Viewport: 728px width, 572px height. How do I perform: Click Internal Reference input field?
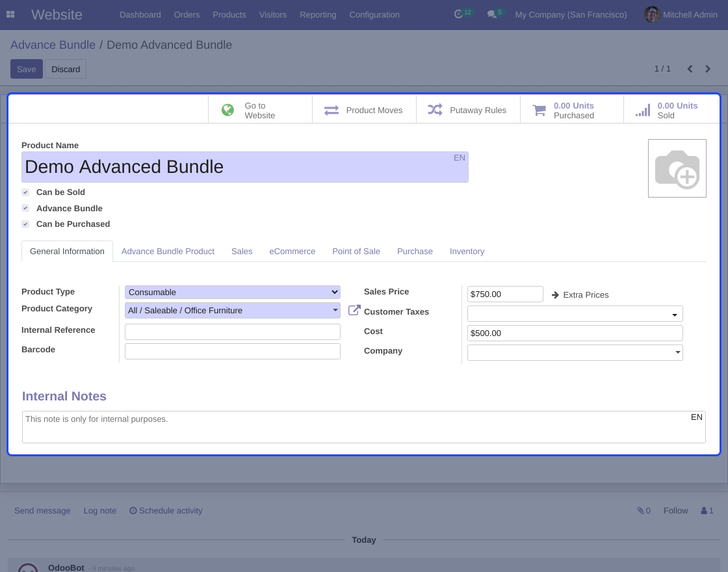(x=233, y=332)
